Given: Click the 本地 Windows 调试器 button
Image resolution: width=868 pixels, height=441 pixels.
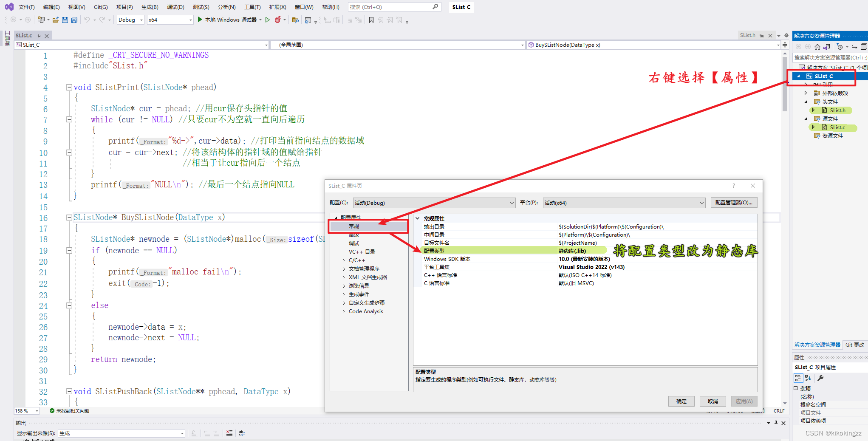Looking at the screenshot, I should tap(231, 20).
